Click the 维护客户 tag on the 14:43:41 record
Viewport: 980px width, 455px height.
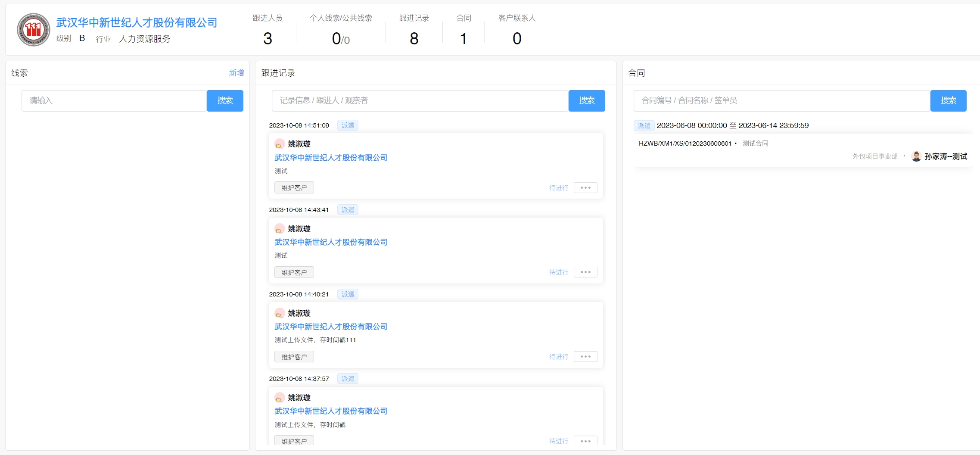tap(294, 272)
